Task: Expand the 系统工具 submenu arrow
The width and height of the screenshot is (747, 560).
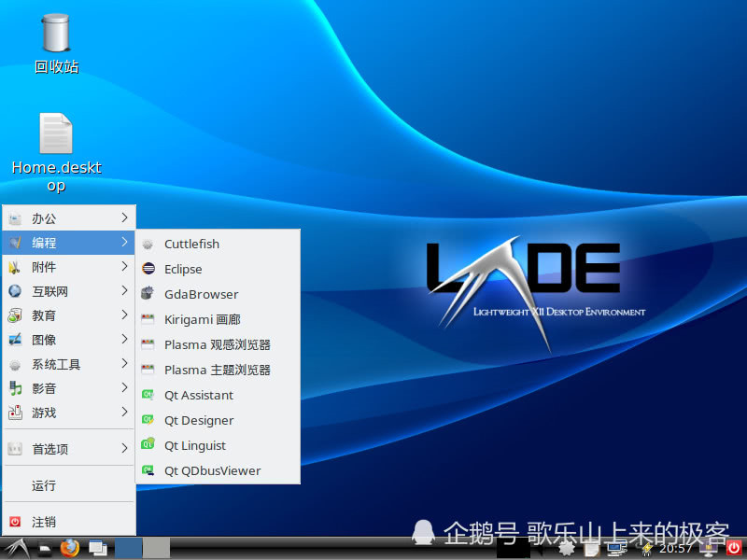Action: coord(124,363)
